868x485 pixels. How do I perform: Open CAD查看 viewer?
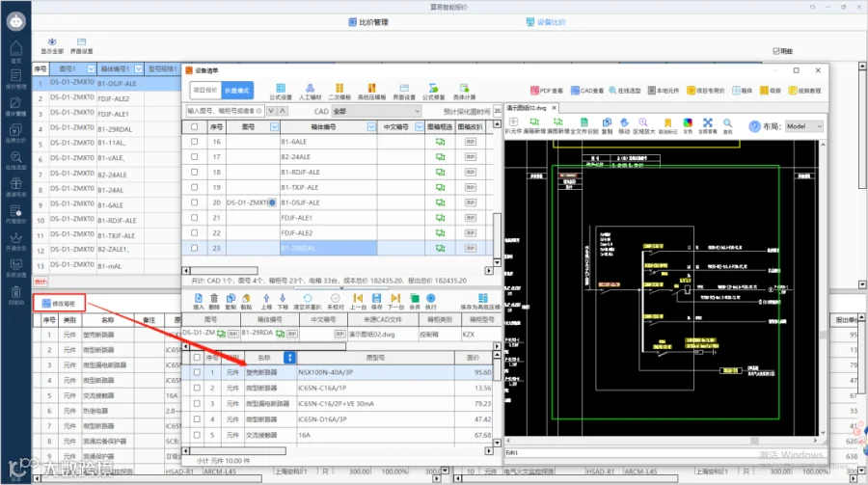(x=587, y=91)
